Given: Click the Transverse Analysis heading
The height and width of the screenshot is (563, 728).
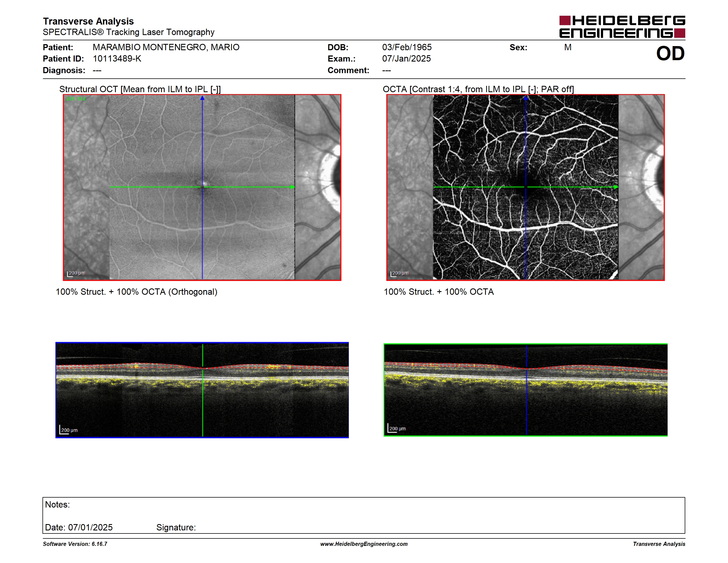Looking at the screenshot, I should click(88, 21).
